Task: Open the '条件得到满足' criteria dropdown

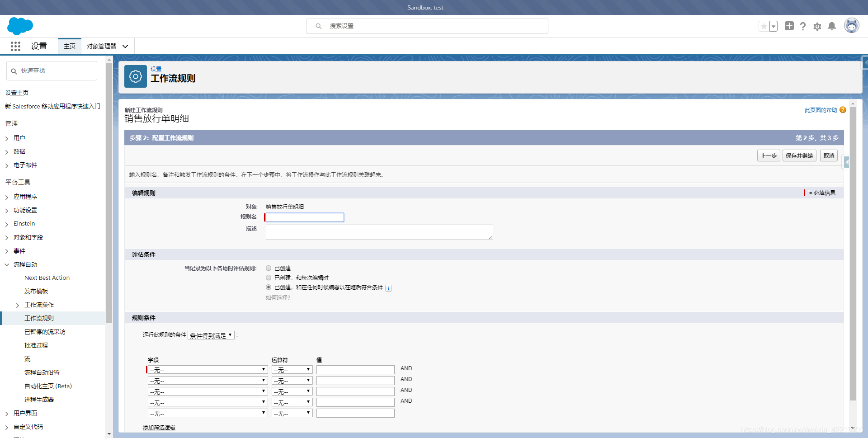Action: (211, 335)
